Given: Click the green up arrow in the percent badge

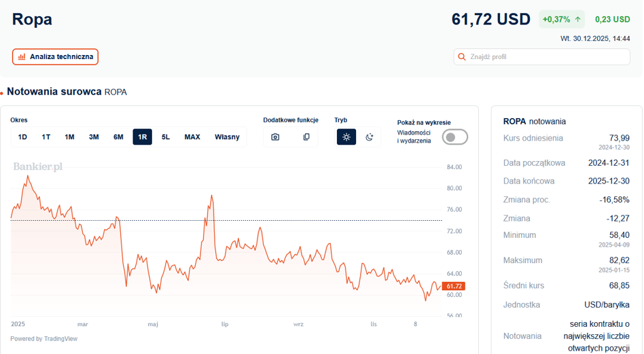Looking at the screenshot, I should (577, 20).
